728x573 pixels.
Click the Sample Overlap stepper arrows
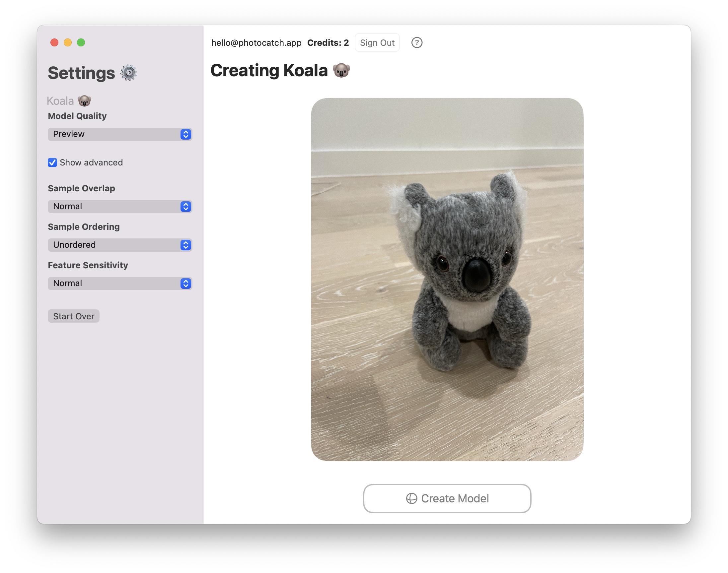click(185, 206)
